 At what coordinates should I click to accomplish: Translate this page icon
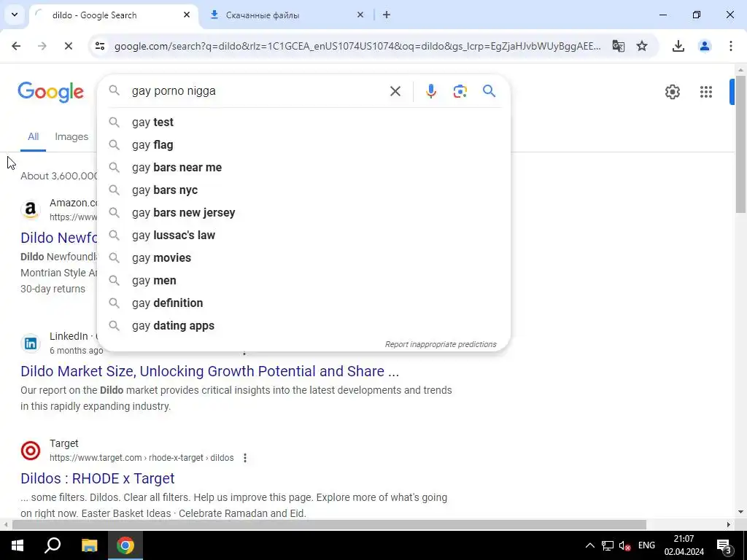coord(619,46)
